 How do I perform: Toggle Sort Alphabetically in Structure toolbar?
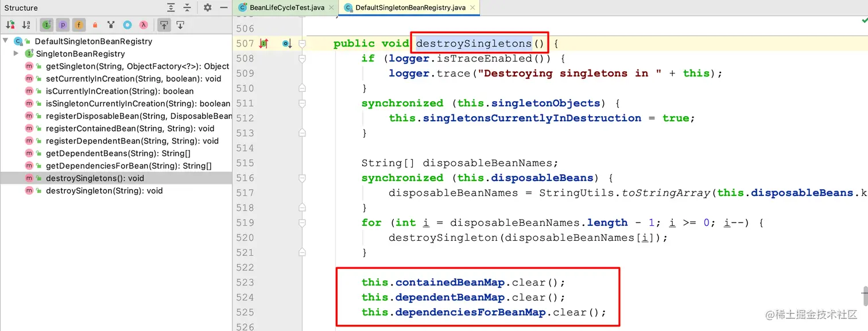26,25
